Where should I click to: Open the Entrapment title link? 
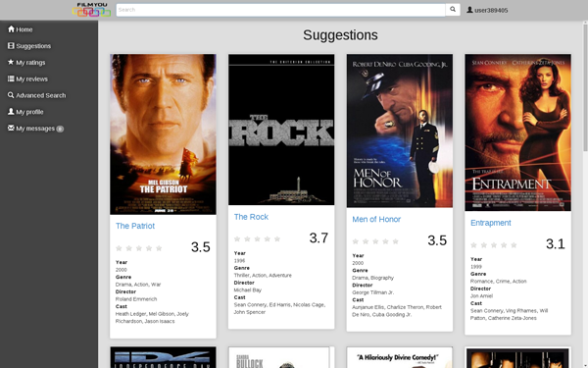(491, 223)
